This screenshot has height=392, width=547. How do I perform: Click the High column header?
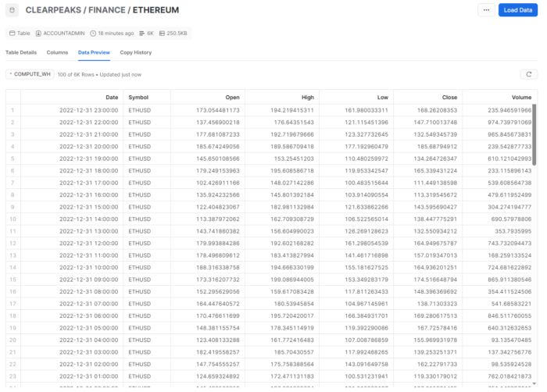tap(308, 98)
